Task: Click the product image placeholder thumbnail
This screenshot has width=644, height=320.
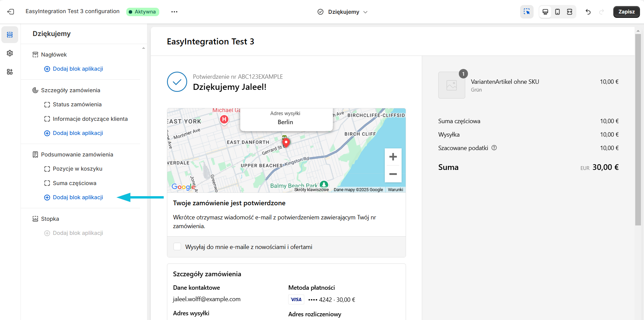Action: coord(451,85)
